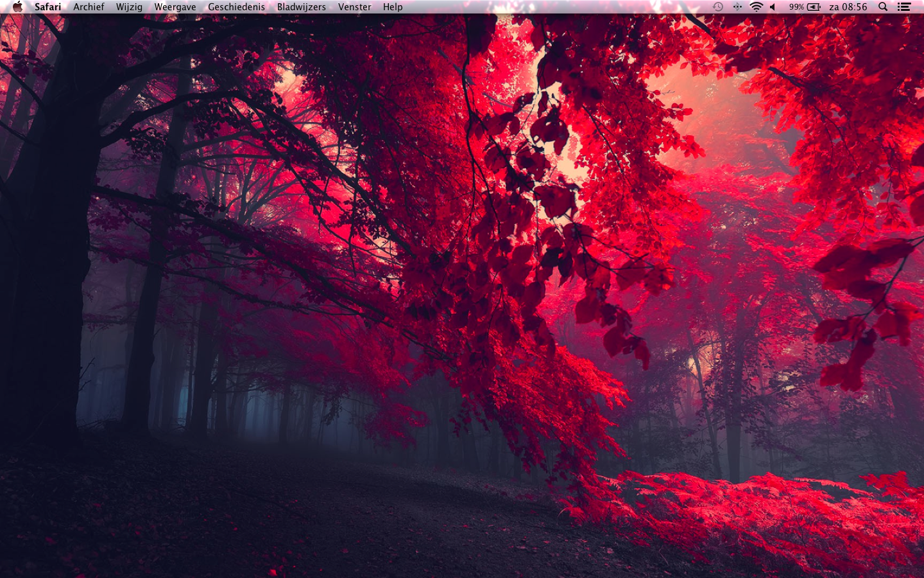Open the Wijzig menu

pyautogui.click(x=129, y=7)
